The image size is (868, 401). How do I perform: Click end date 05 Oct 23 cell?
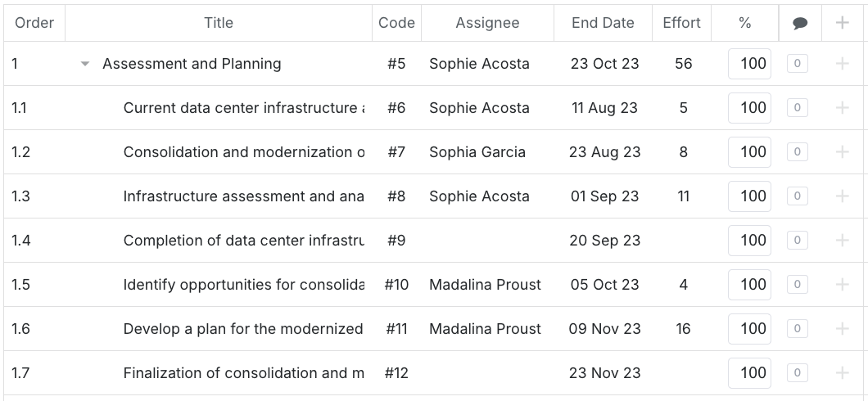click(x=604, y=285)
